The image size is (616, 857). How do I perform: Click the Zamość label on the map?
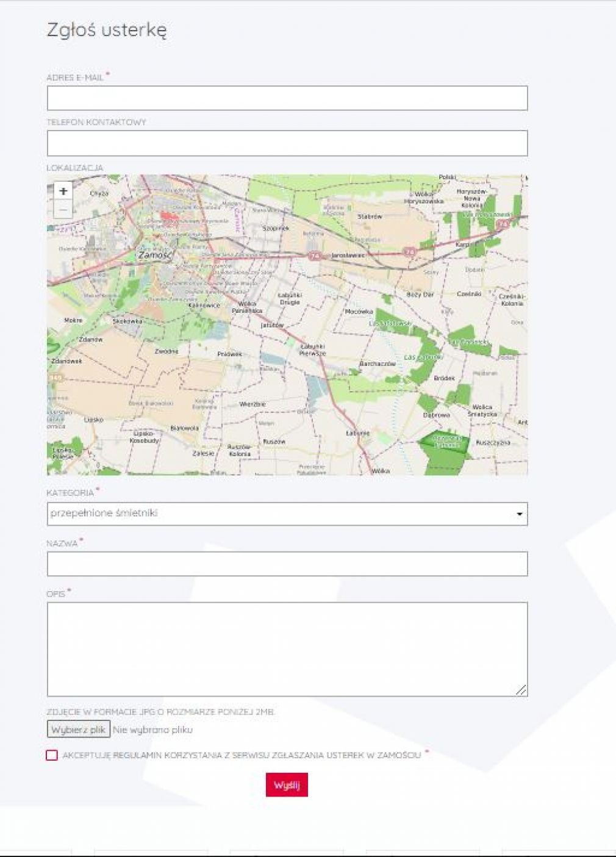click(x=155, y=255)
